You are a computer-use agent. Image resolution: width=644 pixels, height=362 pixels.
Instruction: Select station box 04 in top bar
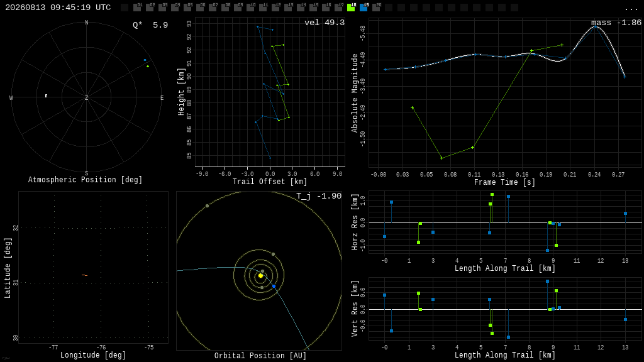click(x=175, y=8)
